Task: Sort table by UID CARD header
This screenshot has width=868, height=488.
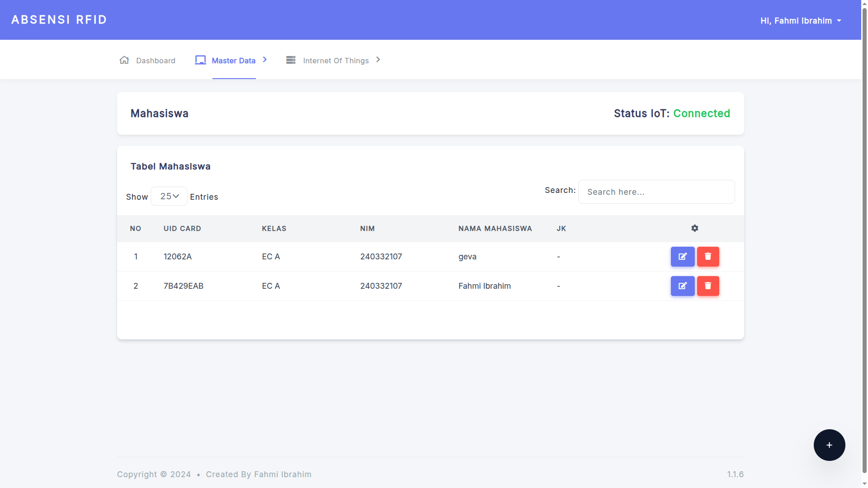Action: [x=182, y=229]
